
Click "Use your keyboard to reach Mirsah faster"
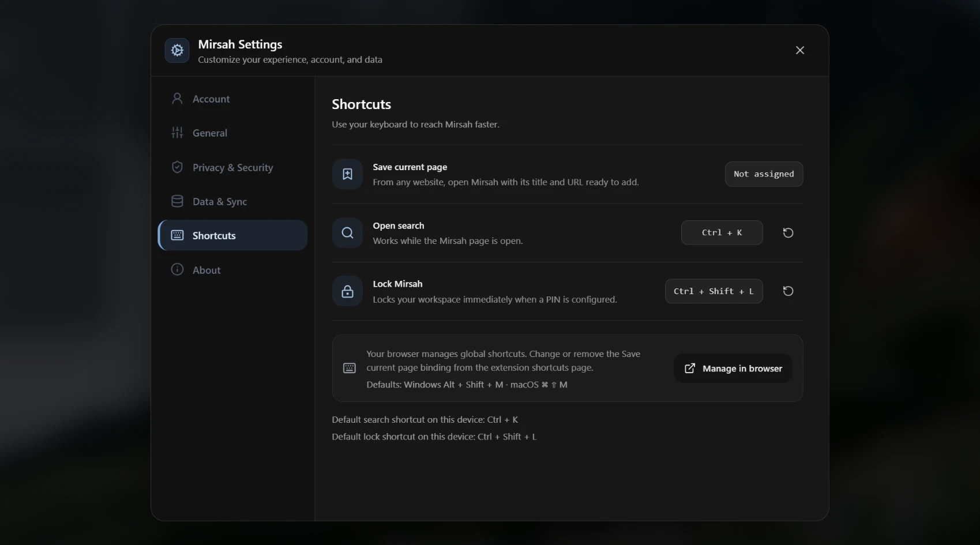click(x=415, y=124)
